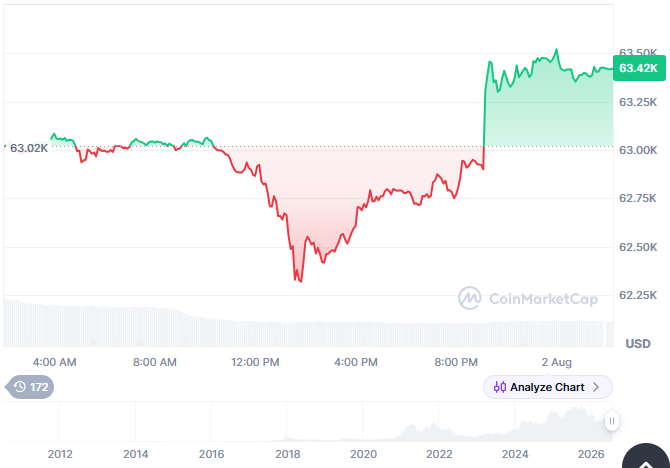Image resolution: width=670 pixels, height=468 pixels.
Task: Click the lowest red price dip point
Action: click(x=301, y=281)
